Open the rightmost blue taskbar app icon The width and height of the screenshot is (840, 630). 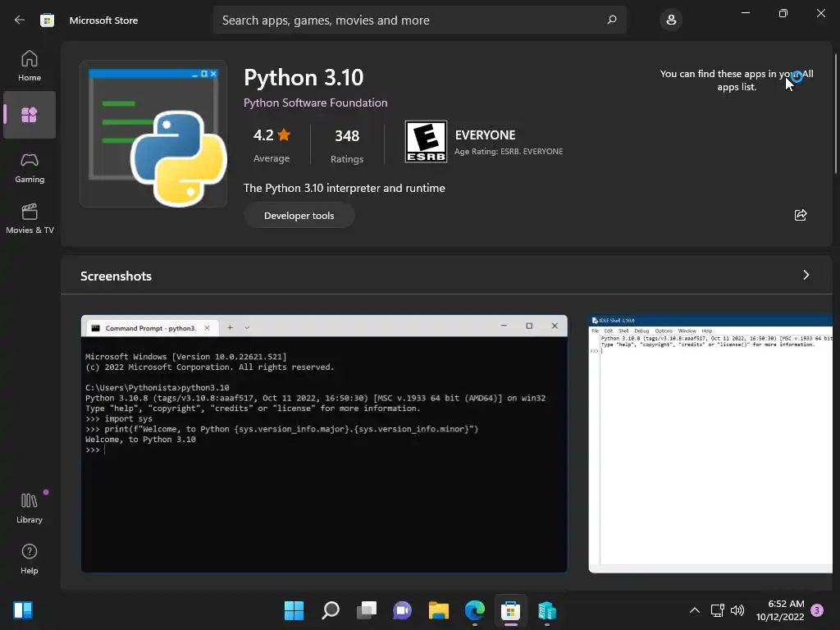(547, 610)
